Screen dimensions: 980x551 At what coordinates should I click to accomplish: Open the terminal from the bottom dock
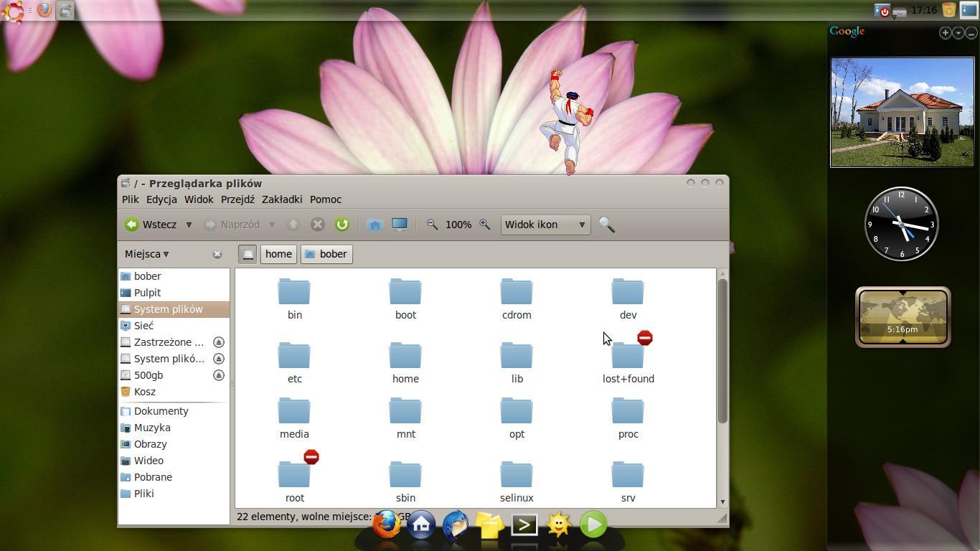point(524,525)
